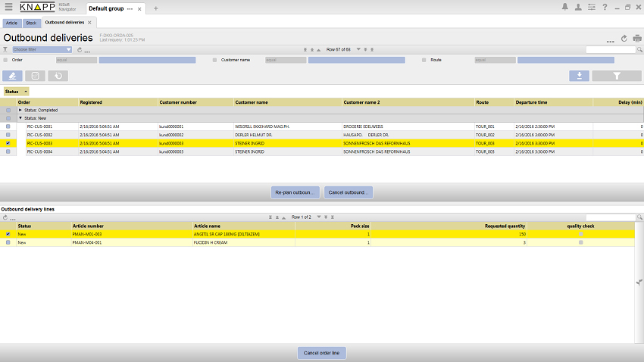The height and width of the screenshot is (362, 644).
Task: Click search magnifier in delivery lines panel
Action: [639, 217]
